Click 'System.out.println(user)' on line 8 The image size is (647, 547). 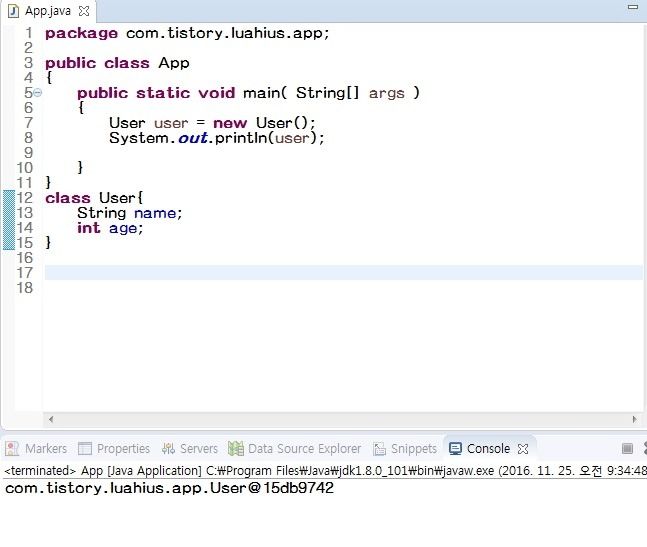pos(217,138)
